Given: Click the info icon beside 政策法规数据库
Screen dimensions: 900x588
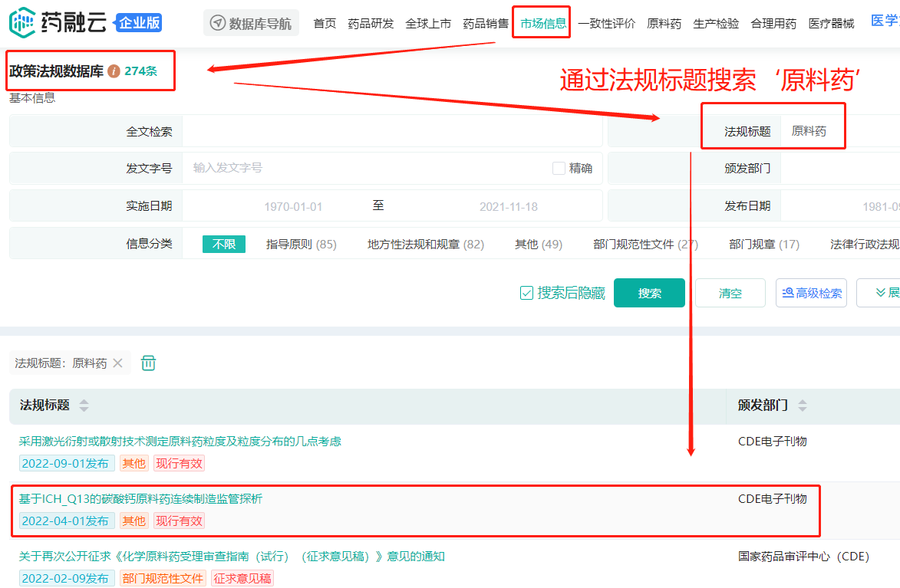Looking at the screenshot, I should (x=114, y=71).
